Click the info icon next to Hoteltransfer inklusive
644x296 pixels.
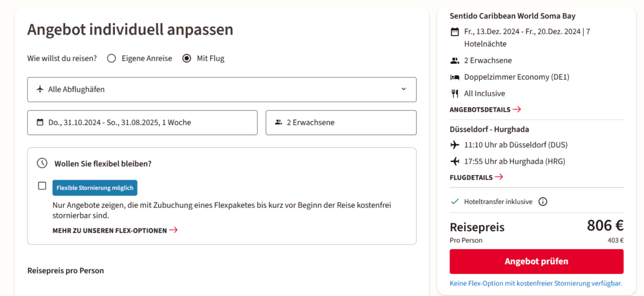[x=543, y=202]
